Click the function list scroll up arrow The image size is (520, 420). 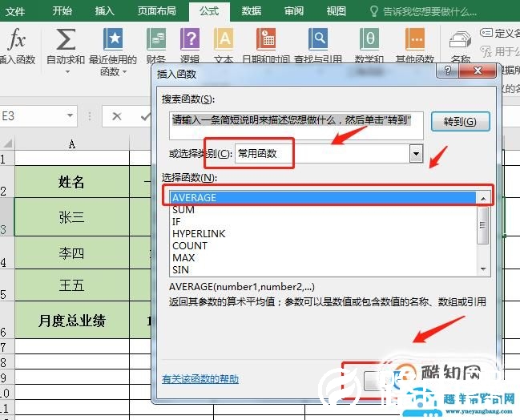pyautogui.click(x=483, y=199)
